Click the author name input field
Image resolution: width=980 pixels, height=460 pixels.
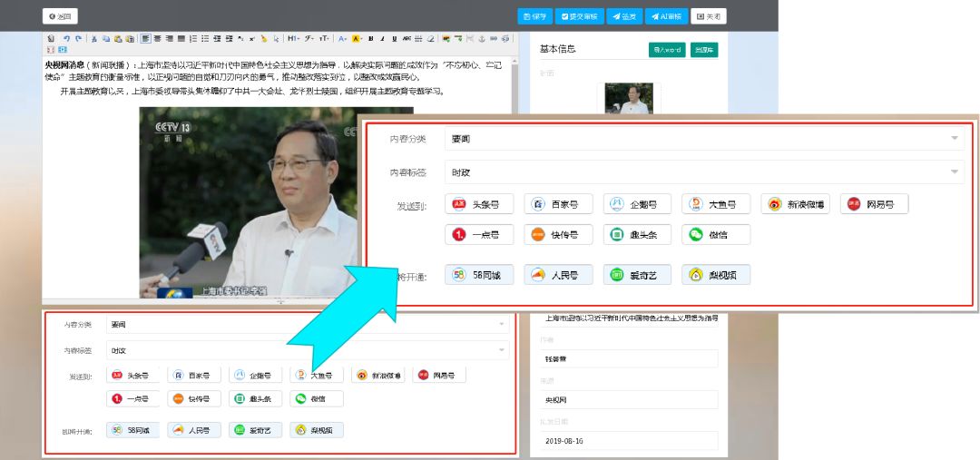[629, 358]
